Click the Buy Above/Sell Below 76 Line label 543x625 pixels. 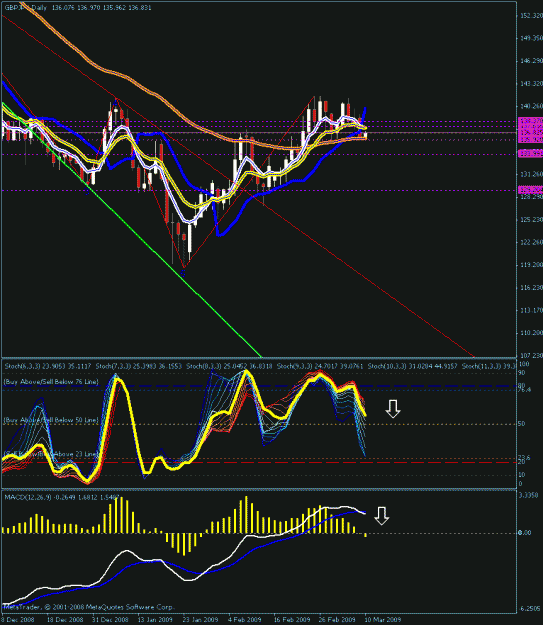point(51,382)
